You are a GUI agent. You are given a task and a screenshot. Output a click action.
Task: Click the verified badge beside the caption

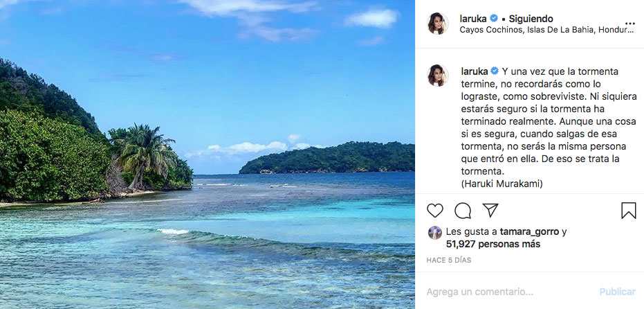(494, 71)
